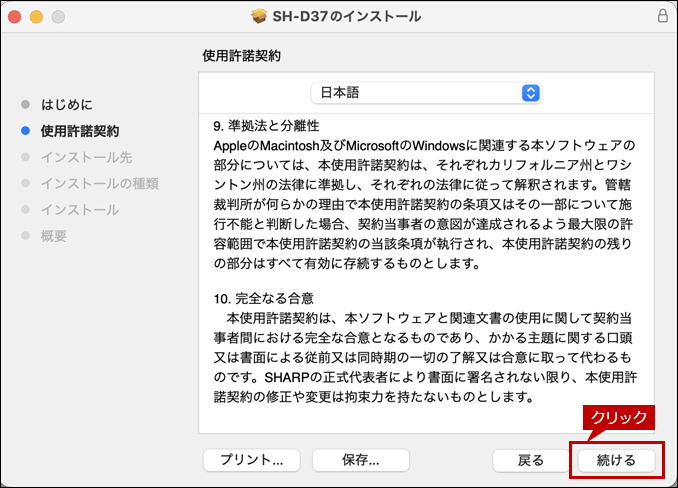The height and width of the screenshot is (488, 678).
Task: Select the はじめに step in sidebar
Action: click(67, 104)
